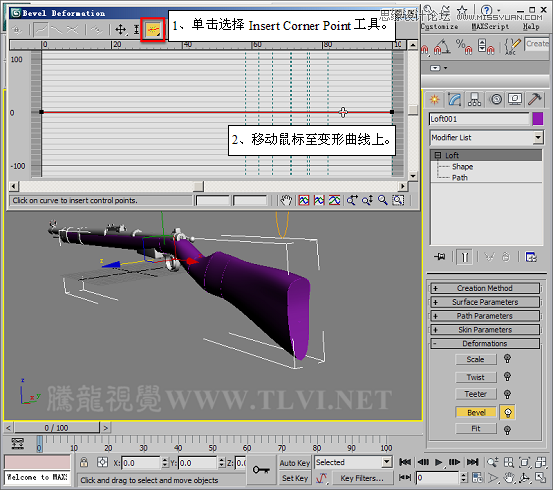This screenshot has height=490, width=553.
Task: Select the Move Control Point tool
Action: point(121,30)
